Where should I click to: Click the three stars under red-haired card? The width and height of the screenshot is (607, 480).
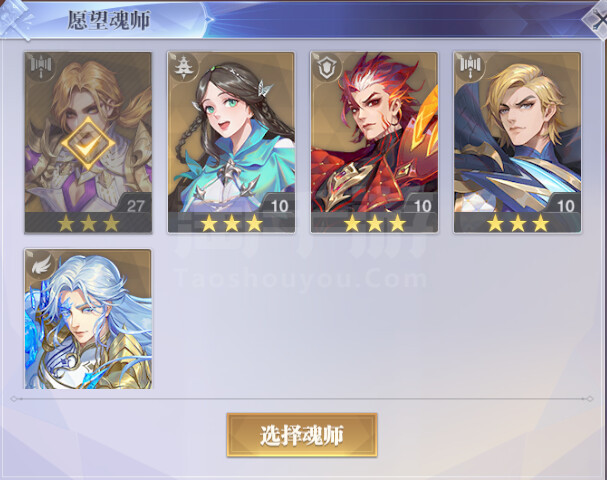pos(374,223)
